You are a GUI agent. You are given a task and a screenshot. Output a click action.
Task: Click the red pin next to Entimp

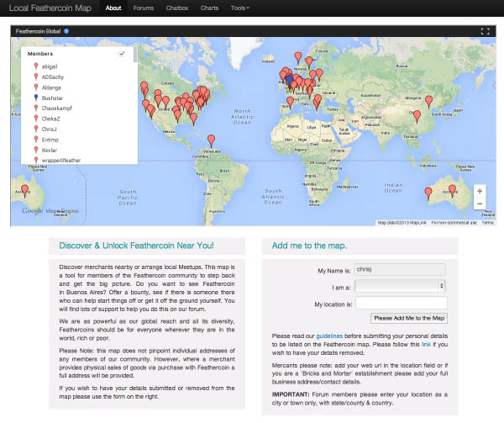tap(36, 140)
